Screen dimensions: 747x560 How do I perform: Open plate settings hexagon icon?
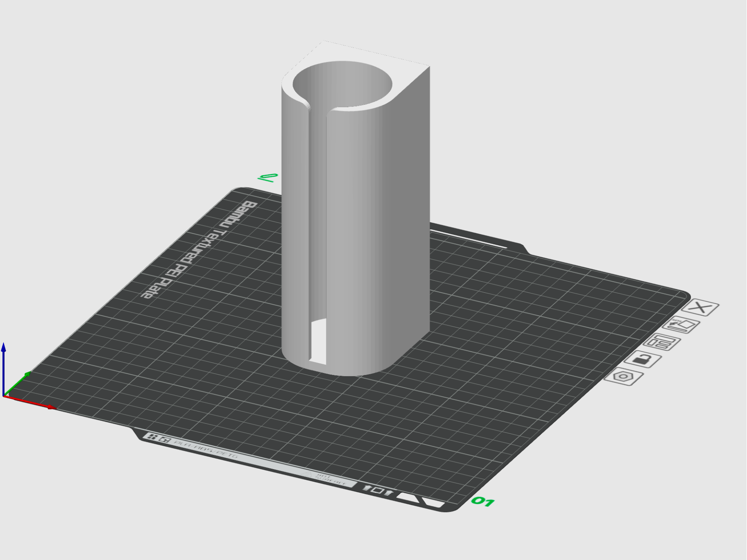click(x=624, y=377)
